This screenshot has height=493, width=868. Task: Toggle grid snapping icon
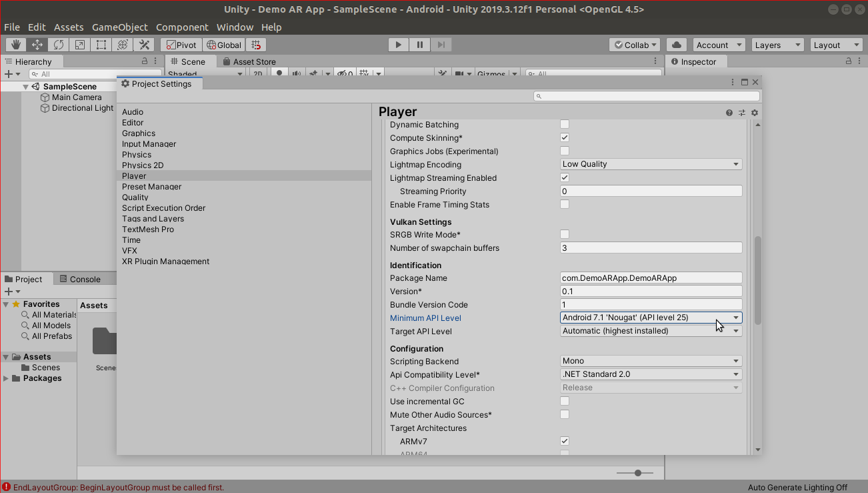tap(256, 45)
